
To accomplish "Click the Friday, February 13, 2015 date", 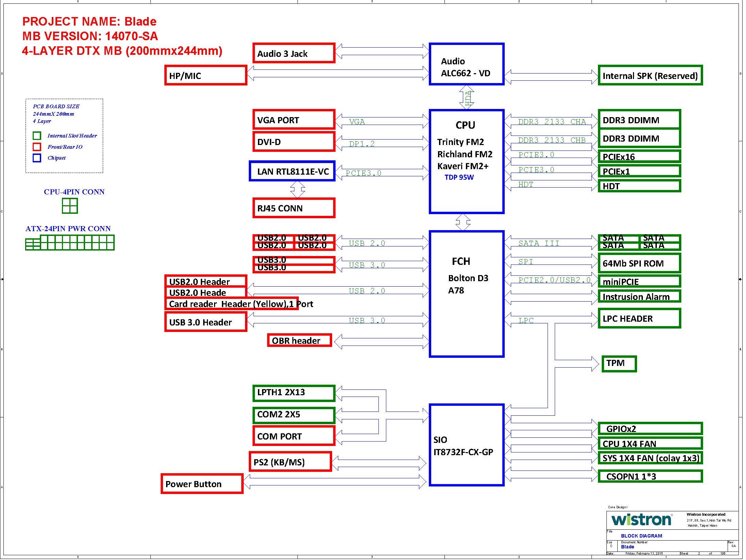I will [644, 553].
